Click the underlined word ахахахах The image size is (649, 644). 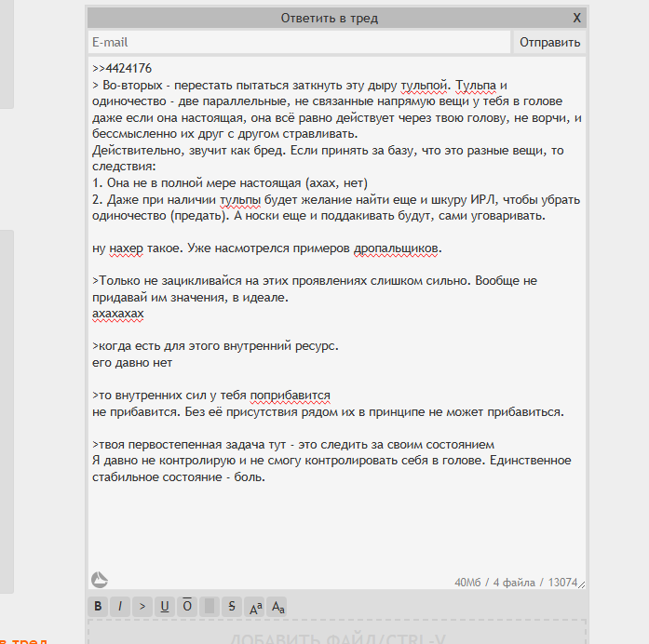pyautogui.click(x=118, y=314)
